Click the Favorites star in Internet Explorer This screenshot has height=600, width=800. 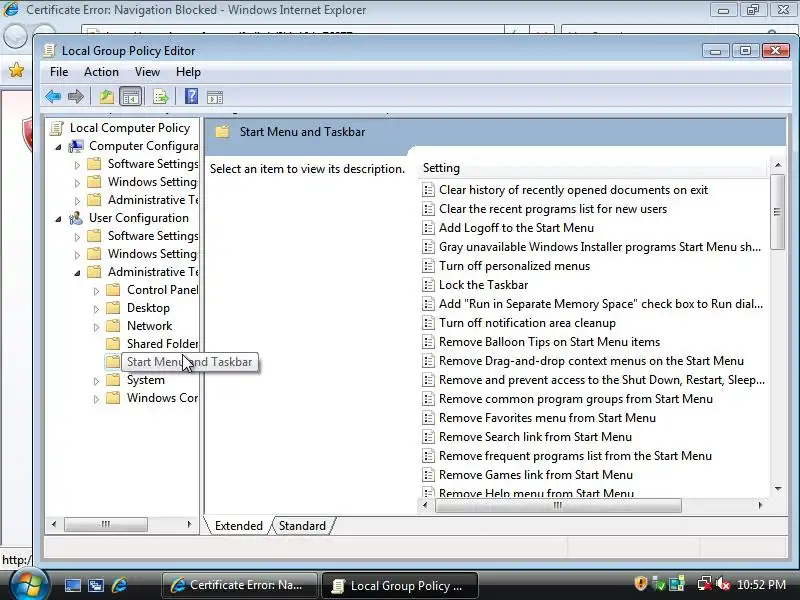pos(16,70)
